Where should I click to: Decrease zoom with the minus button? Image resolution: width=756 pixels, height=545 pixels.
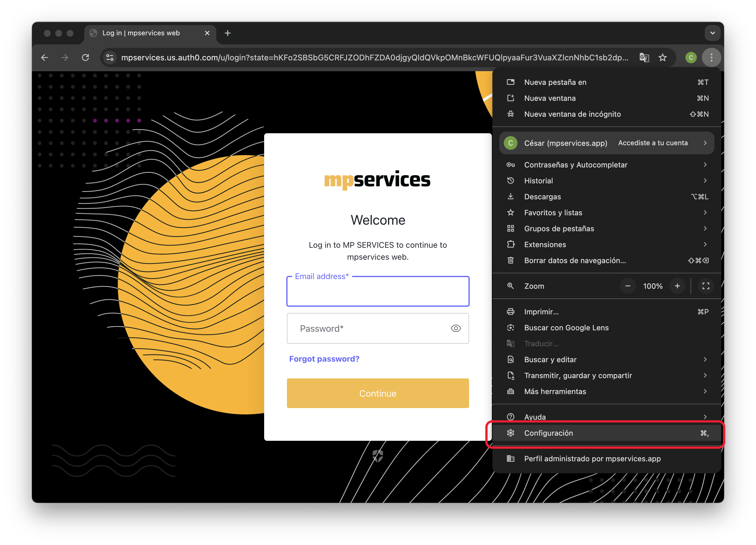point(627,286)
